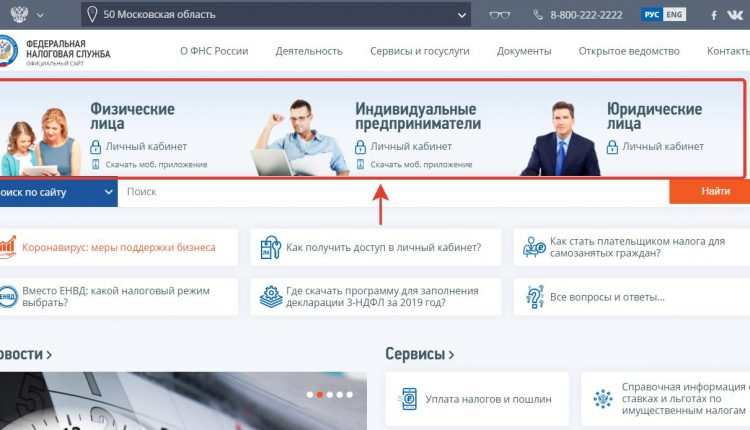Viewport: 750px width, 430px height.
Task: Click the phone icon beside 8-800-222-2222
Action: click(538, 15)
